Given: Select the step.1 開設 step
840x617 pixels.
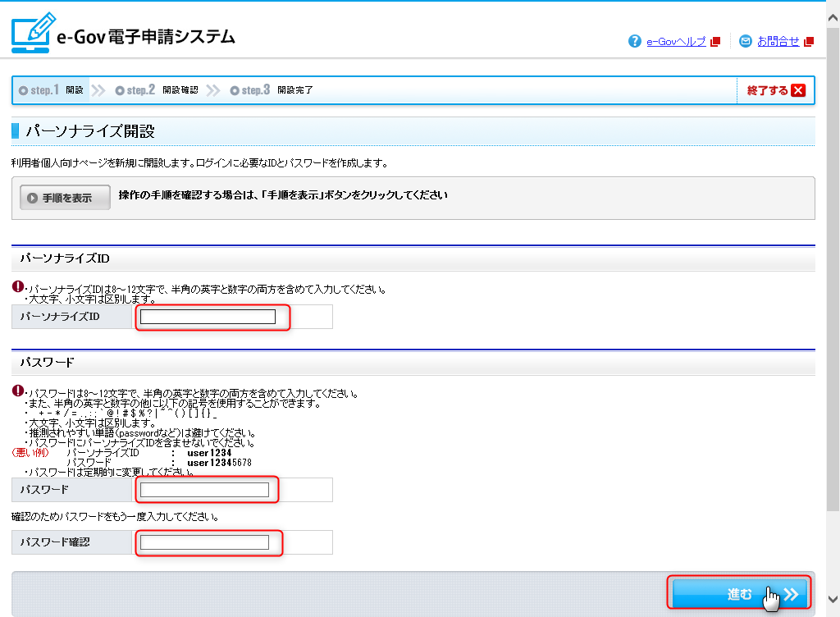Looking at the screenshot, I should coord(51,90).
